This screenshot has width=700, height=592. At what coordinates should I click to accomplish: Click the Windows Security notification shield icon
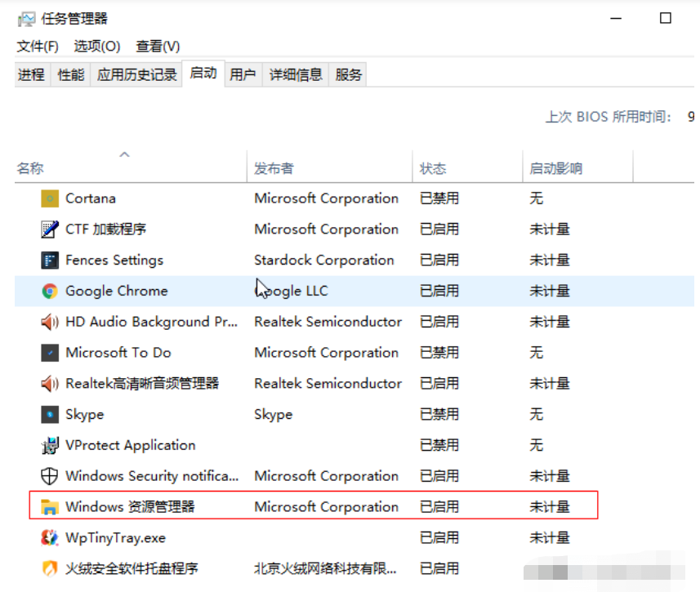[x=50, y=476]
